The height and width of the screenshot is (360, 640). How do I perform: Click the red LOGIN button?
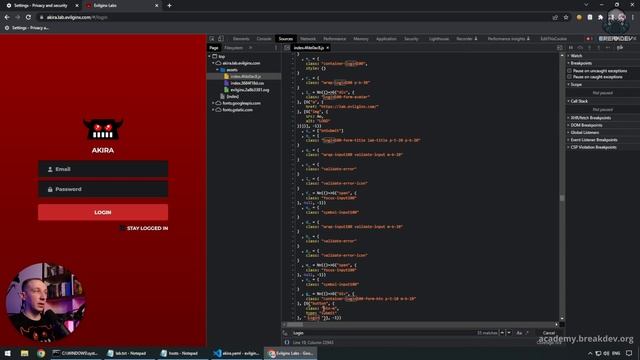(103, 212)
